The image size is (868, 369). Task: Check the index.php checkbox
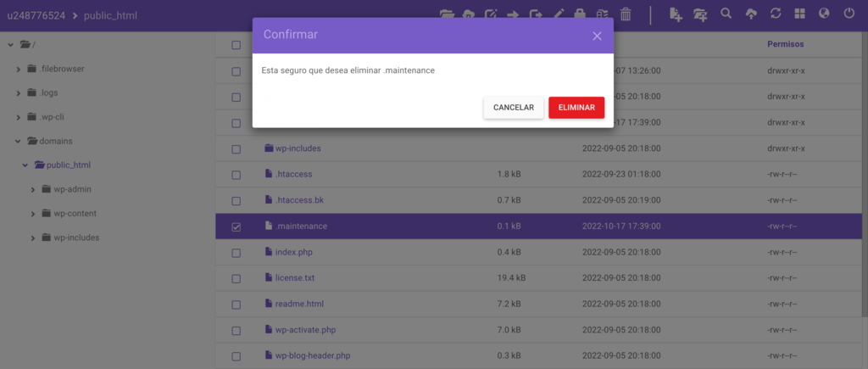[x=236, y=253]
